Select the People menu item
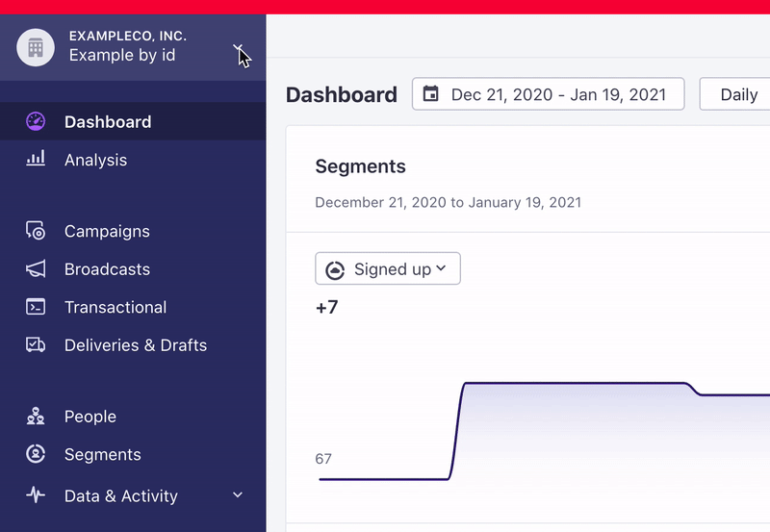770x532 pixels. [x=90, y=417]
